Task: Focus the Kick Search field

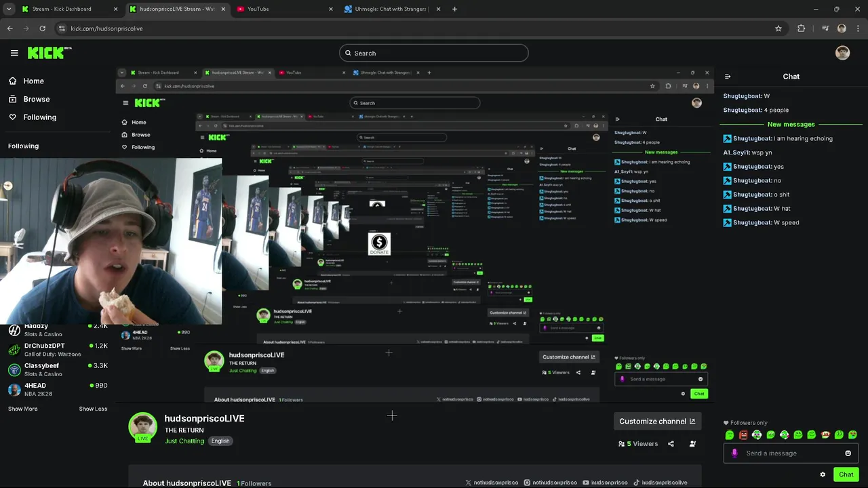Action: [x=434, y=53]
